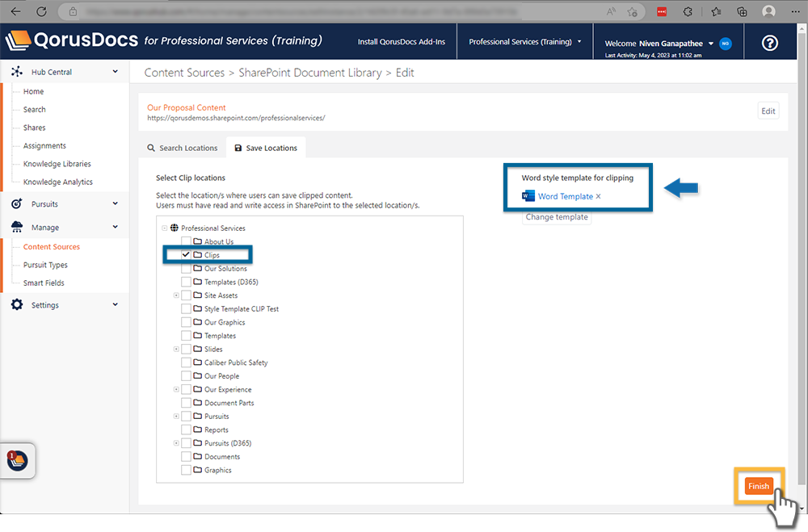Image resolution: width=808 pixels, height=532 pixels.
Task: Check the Templates (D365) checkbox
Action: (x=186, y=282)
